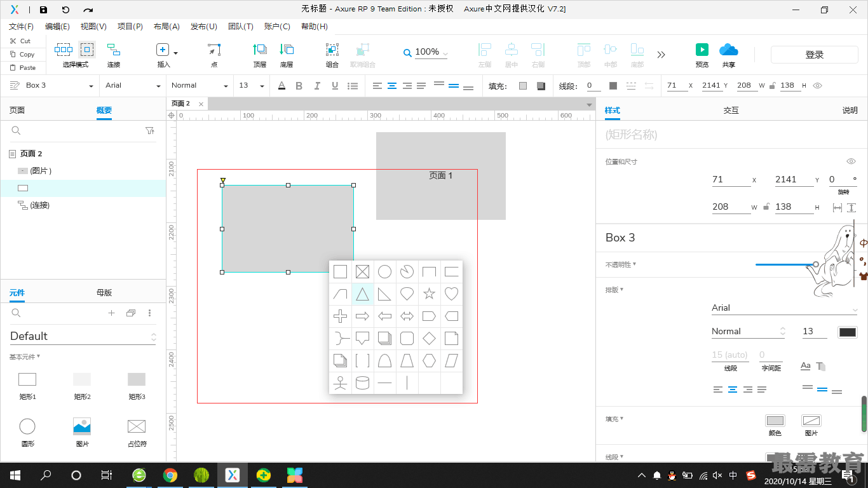Select the right arrow shape
The height and width of the screenshot is (488, 868).
click(362, 316)
